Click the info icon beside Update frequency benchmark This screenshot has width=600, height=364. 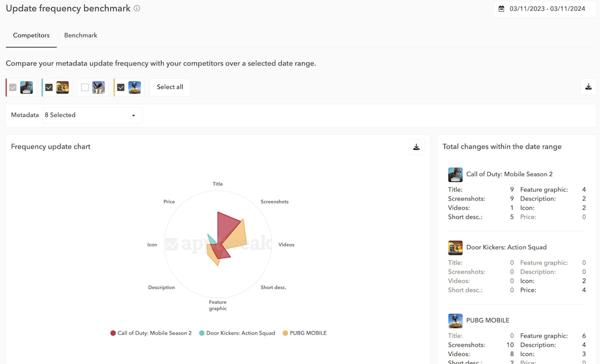(x=137, y=8)
